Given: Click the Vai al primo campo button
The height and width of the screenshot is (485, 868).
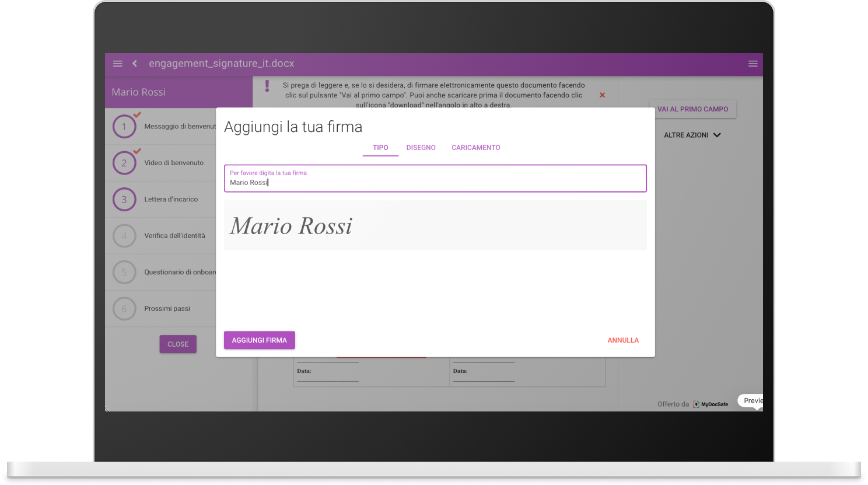Looking at the screenshot, I should (x=692, y=109).
